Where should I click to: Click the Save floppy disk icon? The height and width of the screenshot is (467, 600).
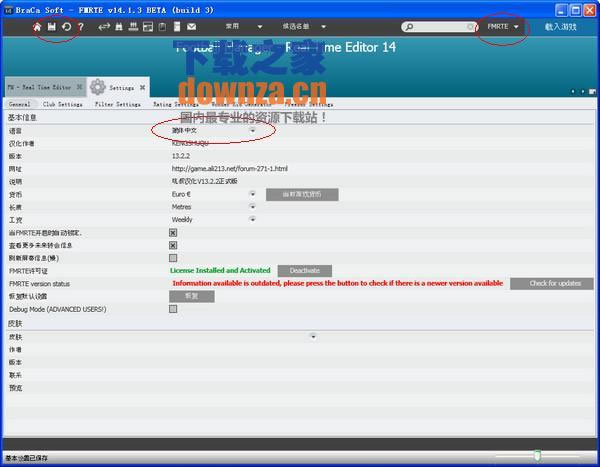[x=52, y=26]
